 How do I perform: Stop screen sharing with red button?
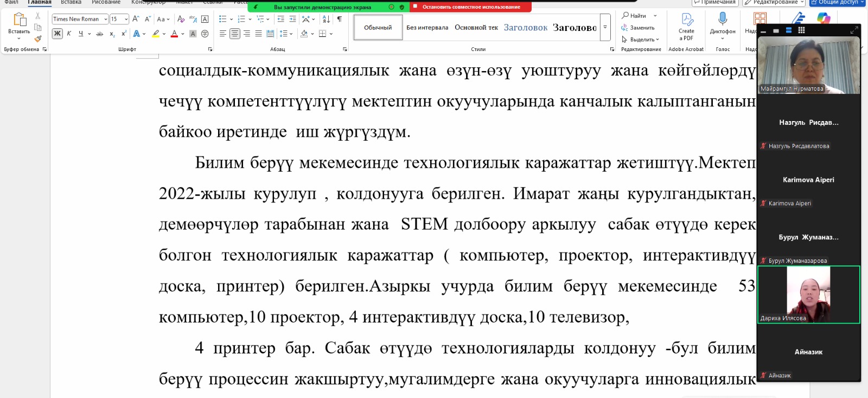[x=471, y=7]
